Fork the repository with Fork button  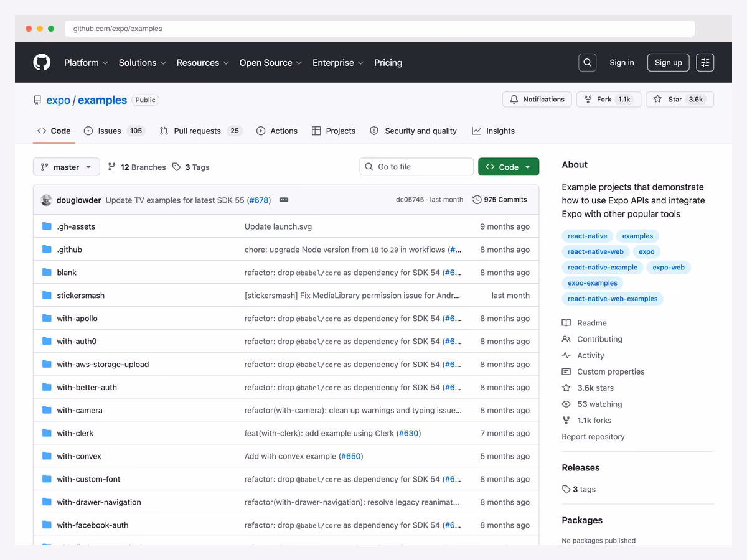pos(608,100)
